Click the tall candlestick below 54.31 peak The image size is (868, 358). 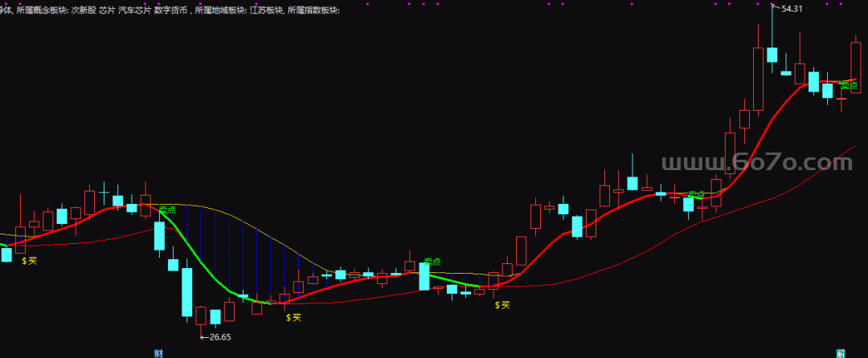[772, 54]
